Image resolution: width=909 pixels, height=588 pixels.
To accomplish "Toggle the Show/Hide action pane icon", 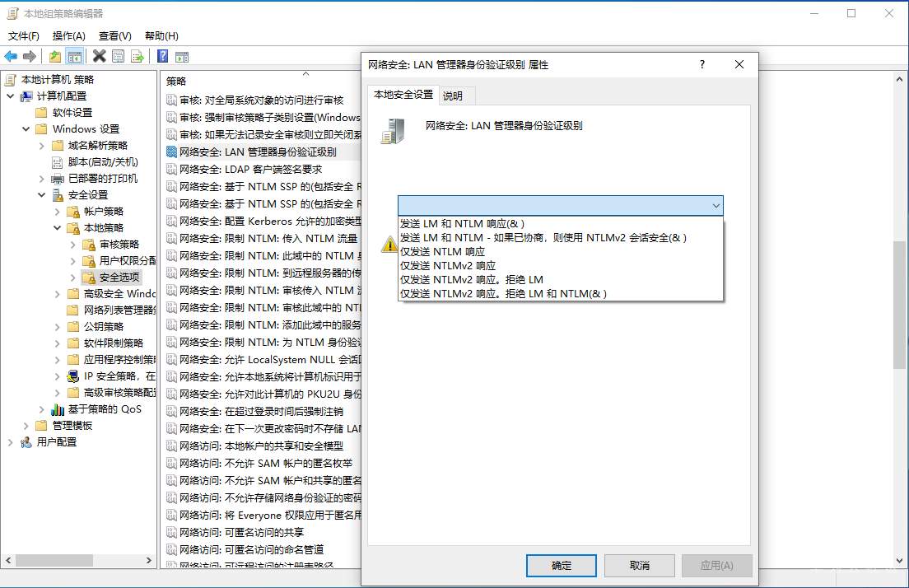I will [x=182, y=56].
